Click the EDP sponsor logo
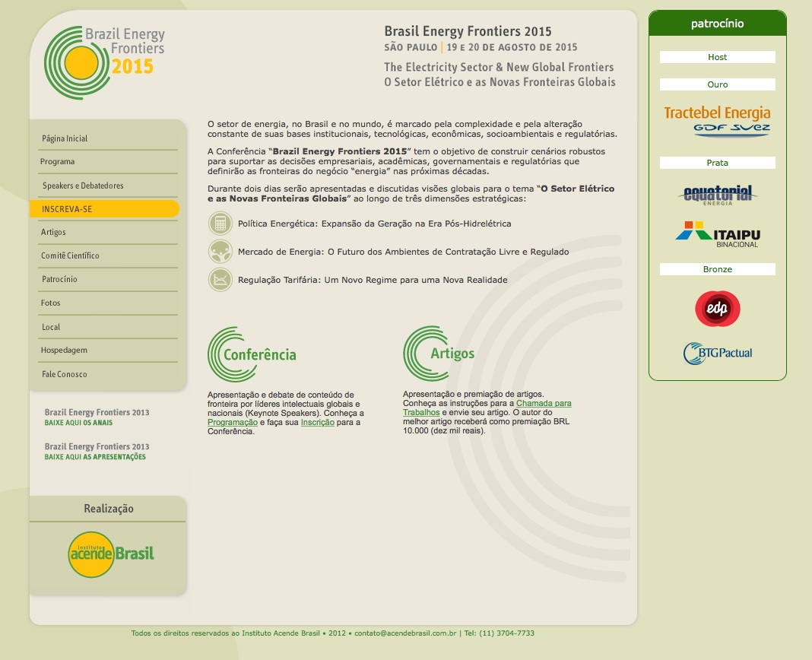The image size is (812, 660). (717, 309)
